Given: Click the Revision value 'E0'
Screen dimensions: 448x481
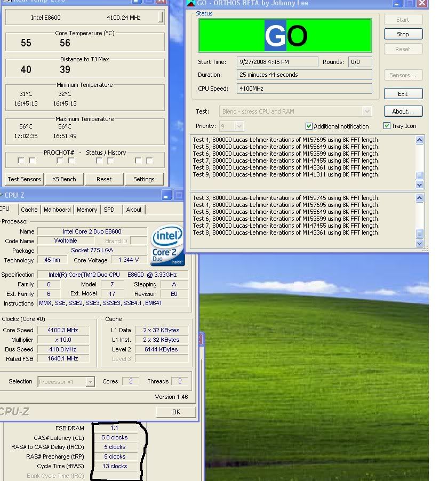Looking at the screenshot, I should tap(174, 294).
